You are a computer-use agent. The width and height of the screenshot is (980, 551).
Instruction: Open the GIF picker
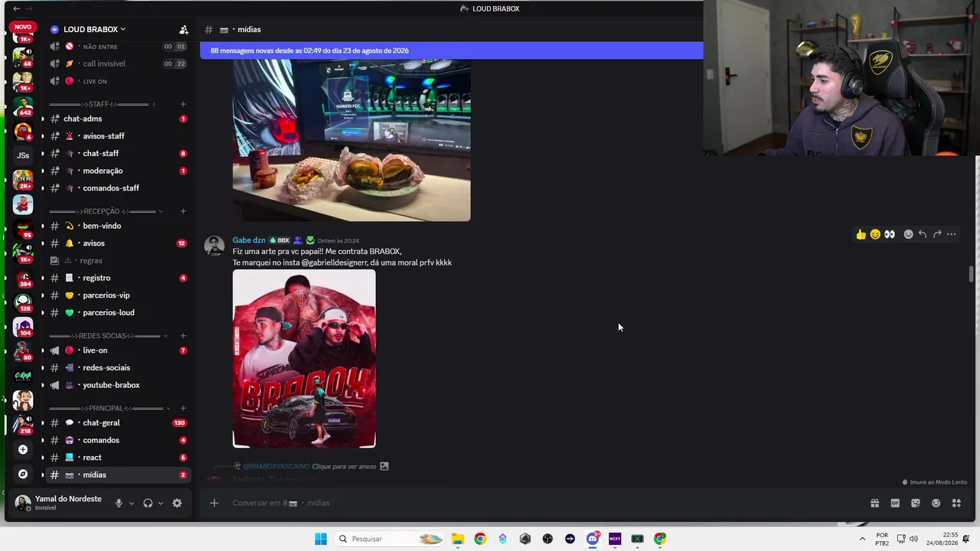895,503
